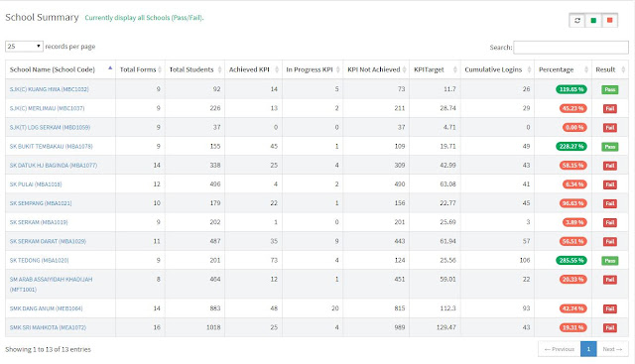This screenshot has width=635, height=364.
Task: Click the 96.63 % percentage badge
Action: (x=573, y=203)
